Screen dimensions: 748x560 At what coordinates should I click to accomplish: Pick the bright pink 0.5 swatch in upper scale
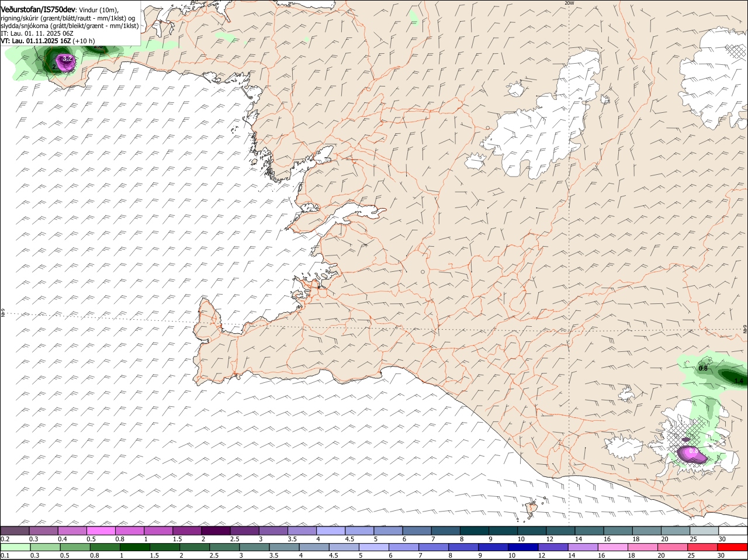[x=101, y=530]
